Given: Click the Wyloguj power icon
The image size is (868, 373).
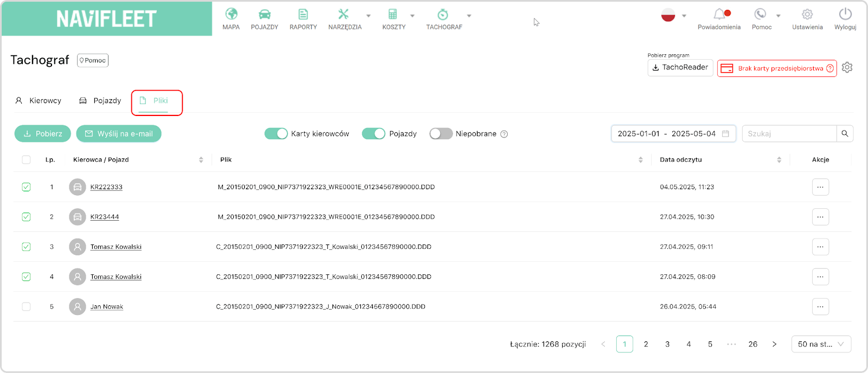Looking at the screenshot, I should pos(845,14).
